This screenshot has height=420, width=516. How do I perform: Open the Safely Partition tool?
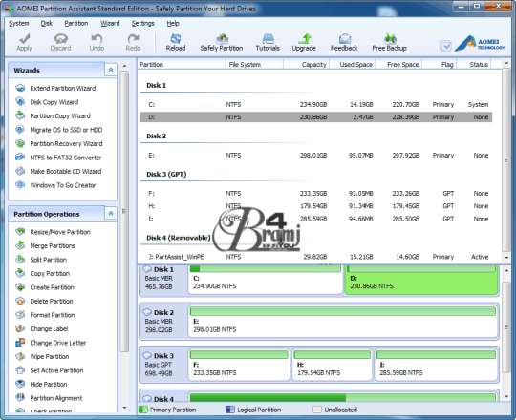coord(222,42)
